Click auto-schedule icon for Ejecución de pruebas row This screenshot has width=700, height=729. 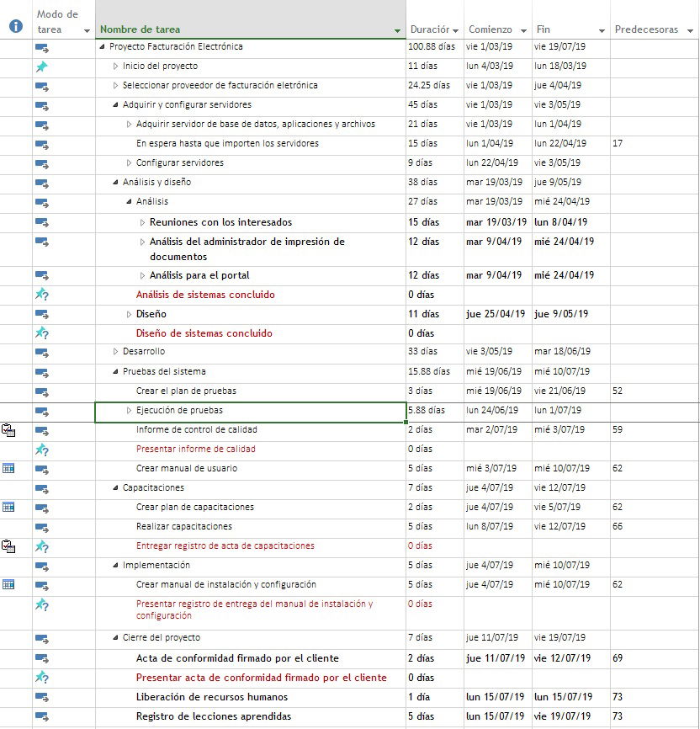pyautogui.click(x=42, y=412)
